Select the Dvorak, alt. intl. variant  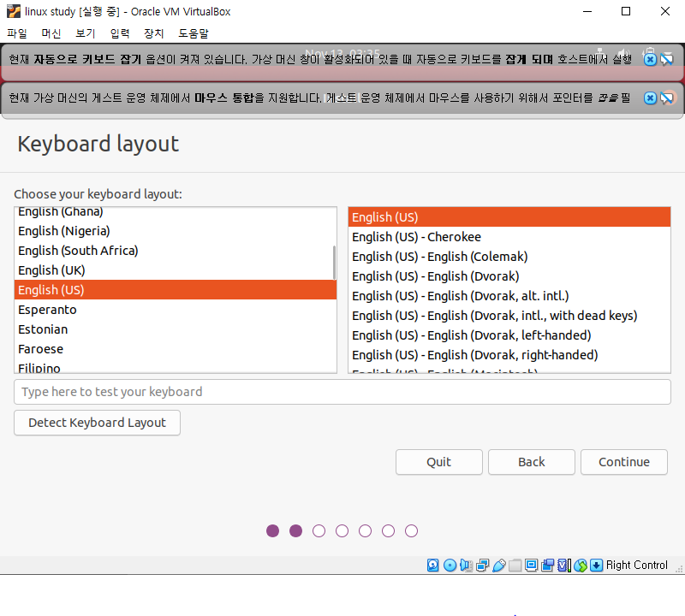tap(509, 296)
